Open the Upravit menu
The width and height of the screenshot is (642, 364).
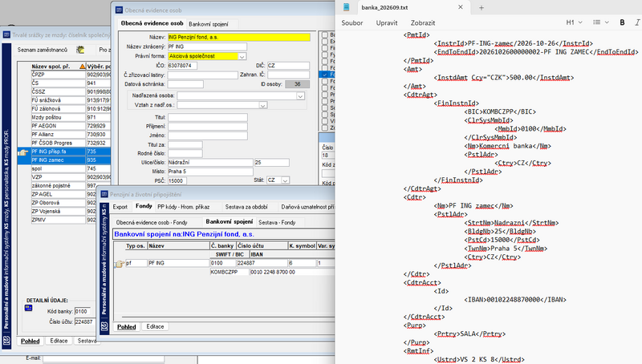click(x=387, y=23)
